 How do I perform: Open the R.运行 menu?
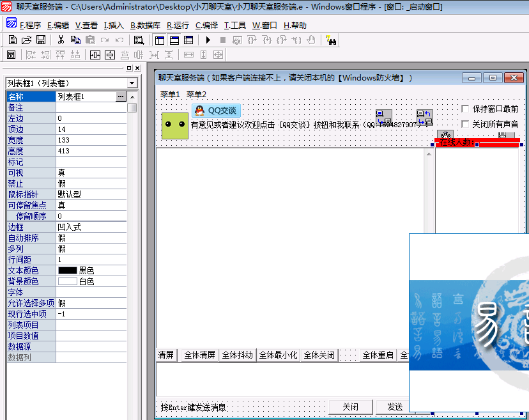(178, 26)
